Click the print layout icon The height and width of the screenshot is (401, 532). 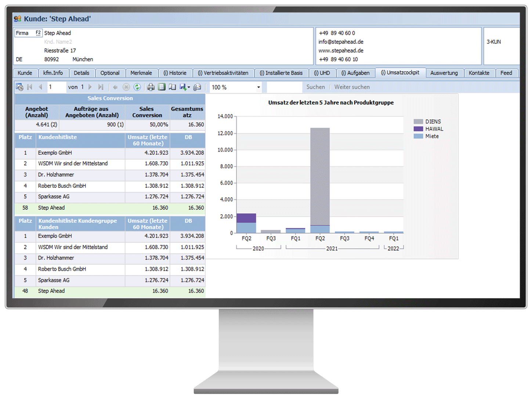tap(162, 87)
